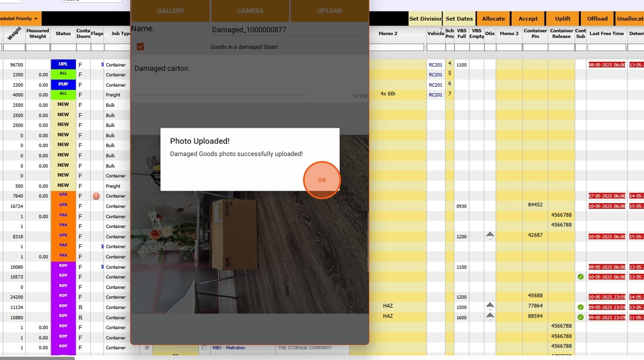
Task: Click the Container Pin value 42687
Action: tap(535, 235)
